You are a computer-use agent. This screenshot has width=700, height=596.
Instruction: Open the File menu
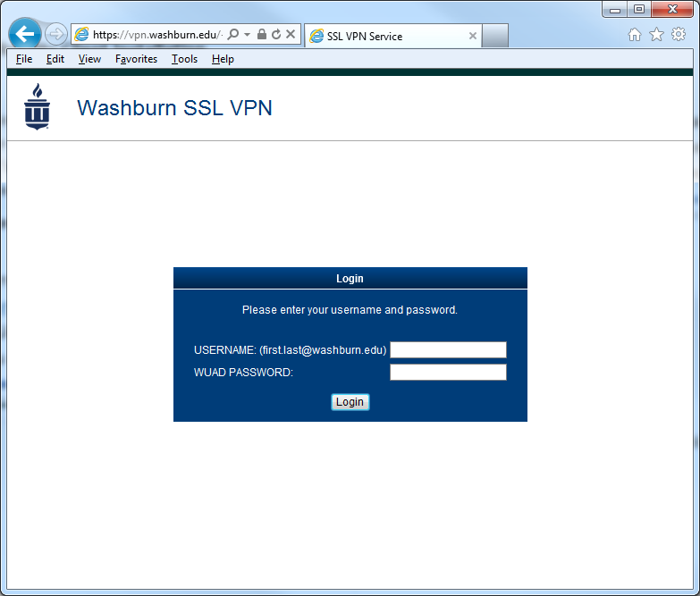[x=24, y=59]
